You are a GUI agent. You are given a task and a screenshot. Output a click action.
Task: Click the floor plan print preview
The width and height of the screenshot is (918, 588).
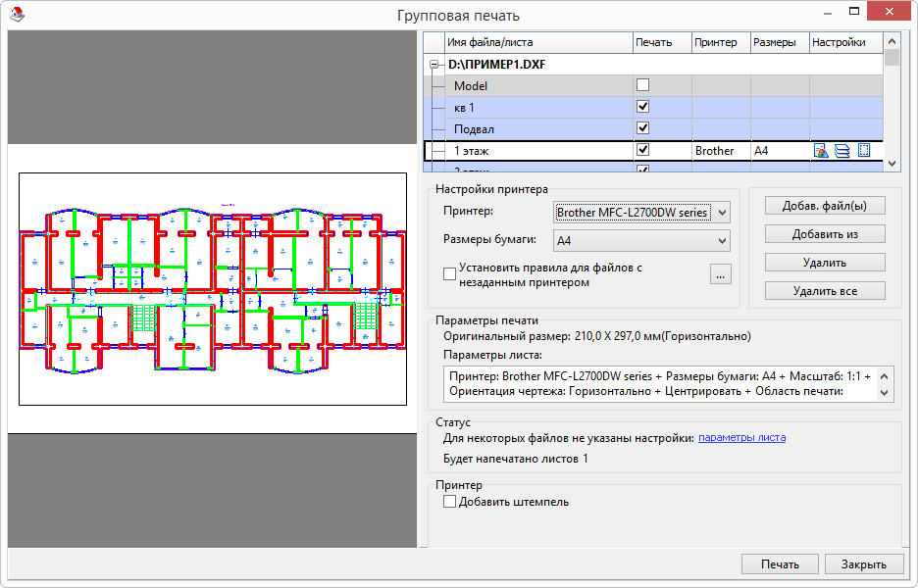[x=213, y=288]
